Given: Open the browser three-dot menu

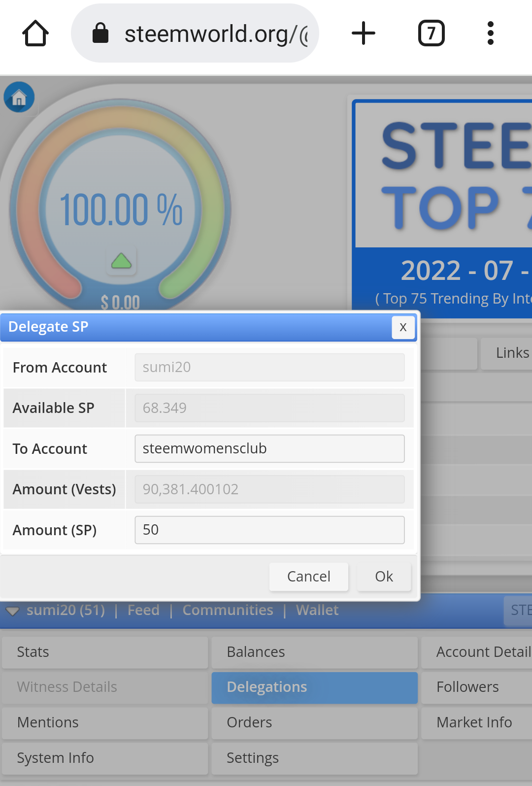Looking at the screenshot, I should click(490, 34).
